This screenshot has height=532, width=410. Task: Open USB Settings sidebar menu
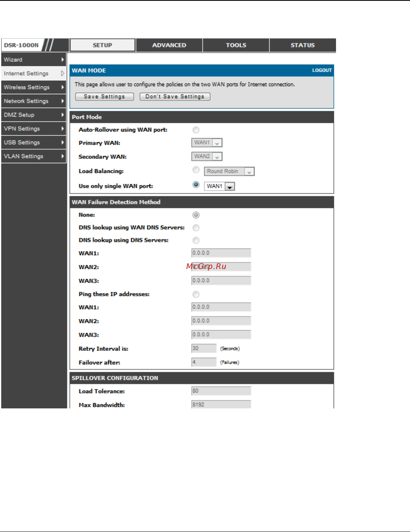[x=34, y=142]
